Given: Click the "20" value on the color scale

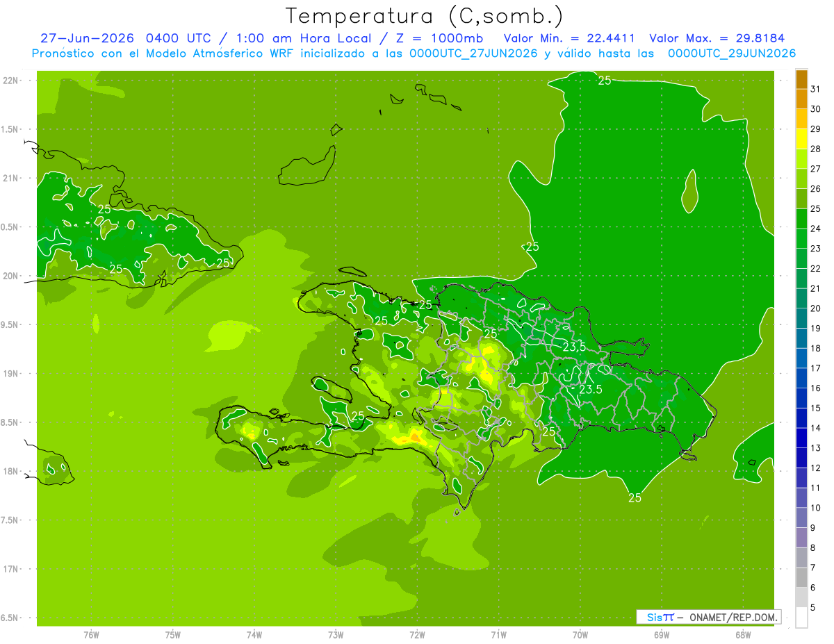Looking at the screenshot, I should 816,308.
